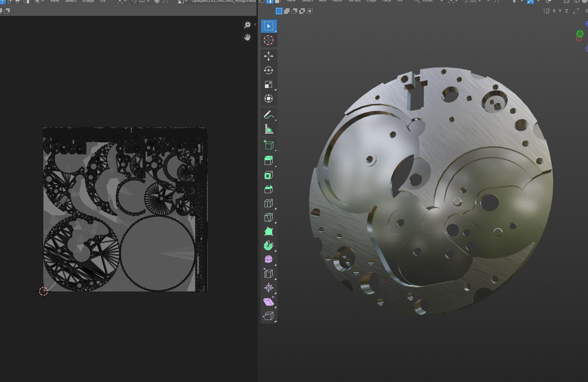Set selection mode to intersect
588x382 pixels.
[x=310, y=11]
